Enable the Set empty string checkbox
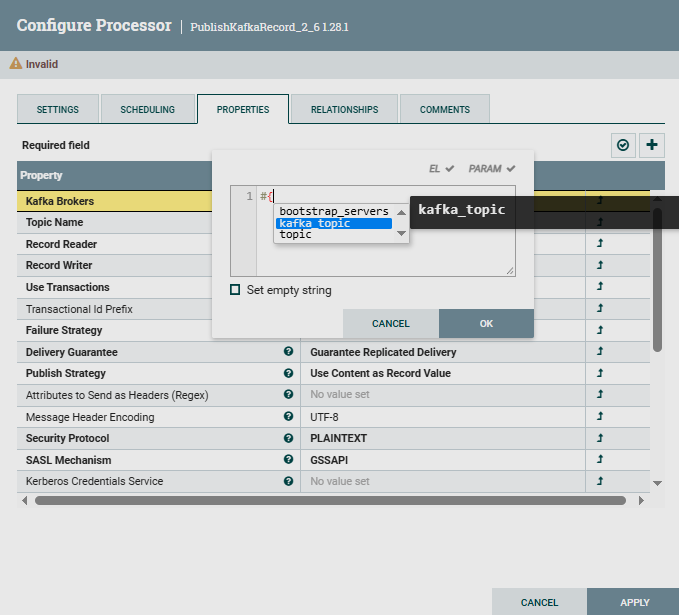 pos(236,290)
